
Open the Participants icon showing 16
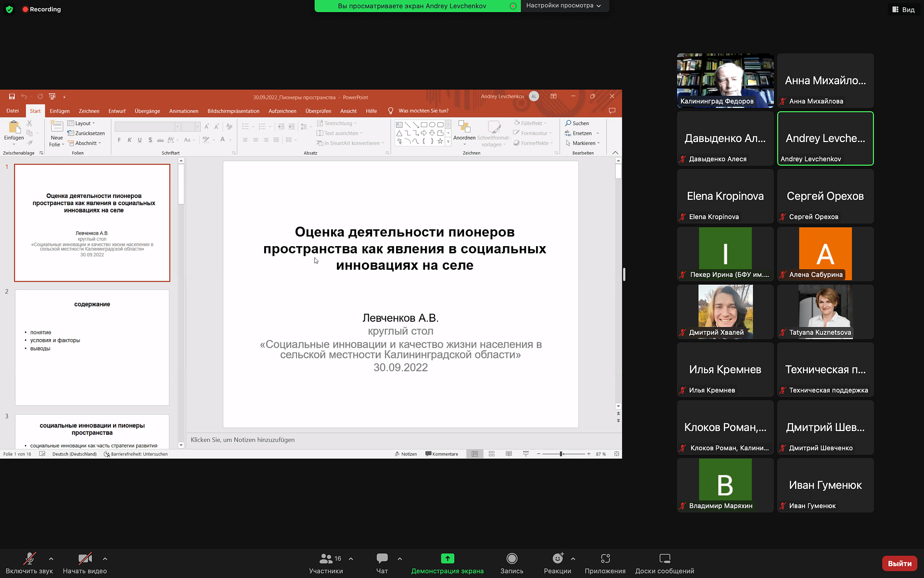coord(326,558)
